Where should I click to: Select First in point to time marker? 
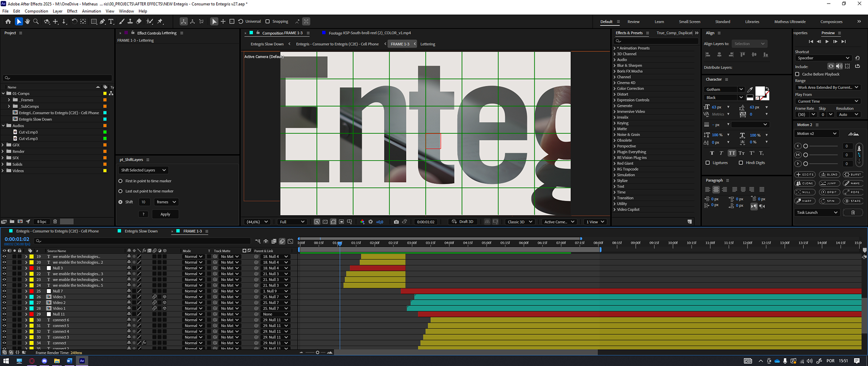(121, 181)
